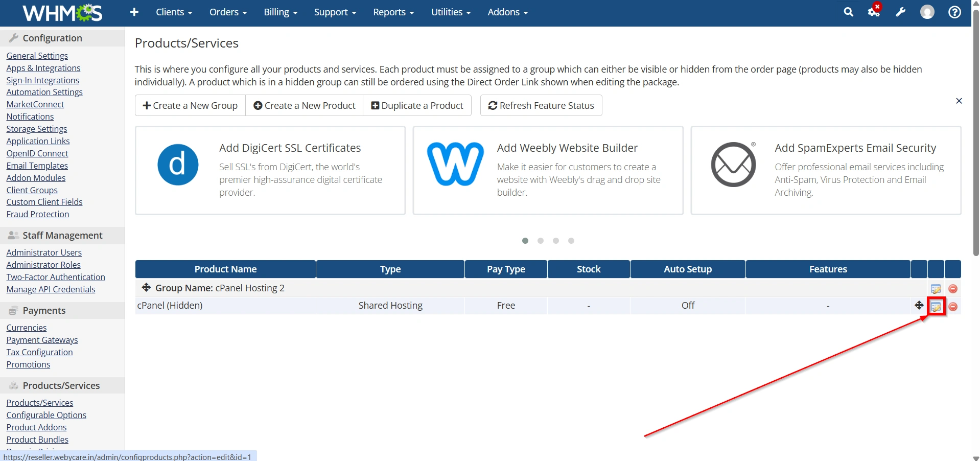The height and width of the screenshot is (461, 980).
Task: Open the user account avatar menu
Action: [x=927, y=12]
